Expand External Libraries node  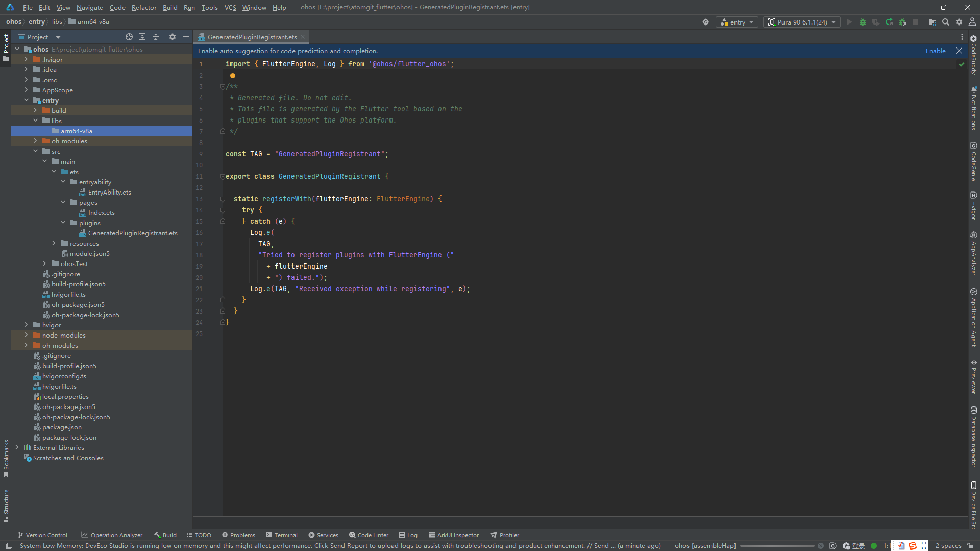(17, 447)
